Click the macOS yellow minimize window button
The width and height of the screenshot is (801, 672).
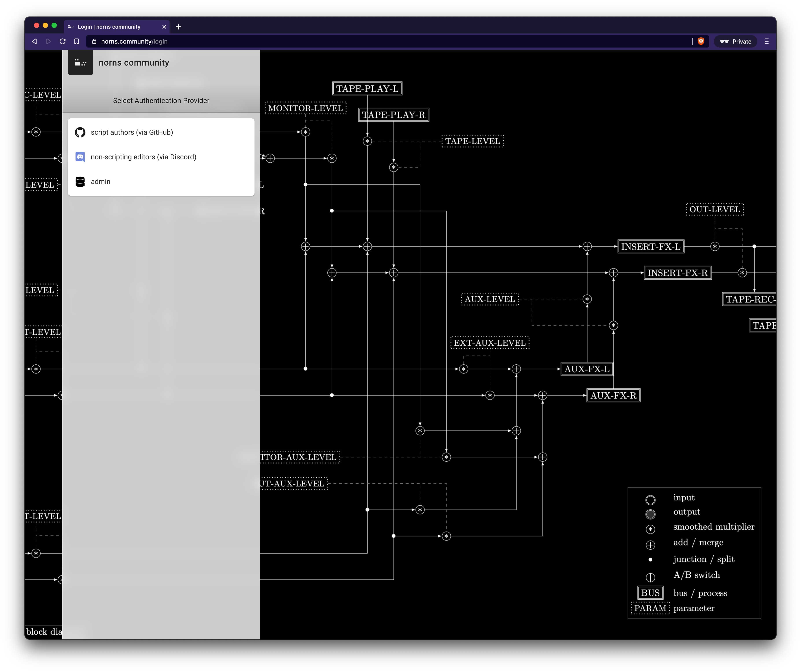(x=45, y=26)
